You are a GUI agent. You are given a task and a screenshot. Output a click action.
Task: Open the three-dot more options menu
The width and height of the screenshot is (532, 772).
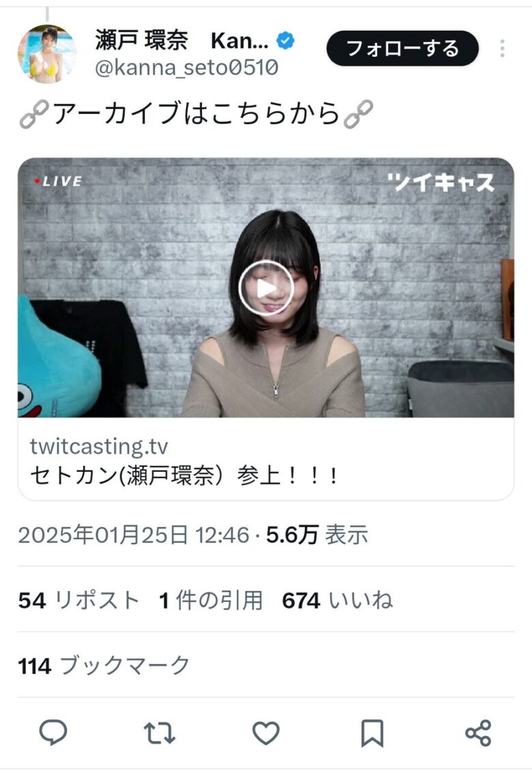(x=502, y=48)
